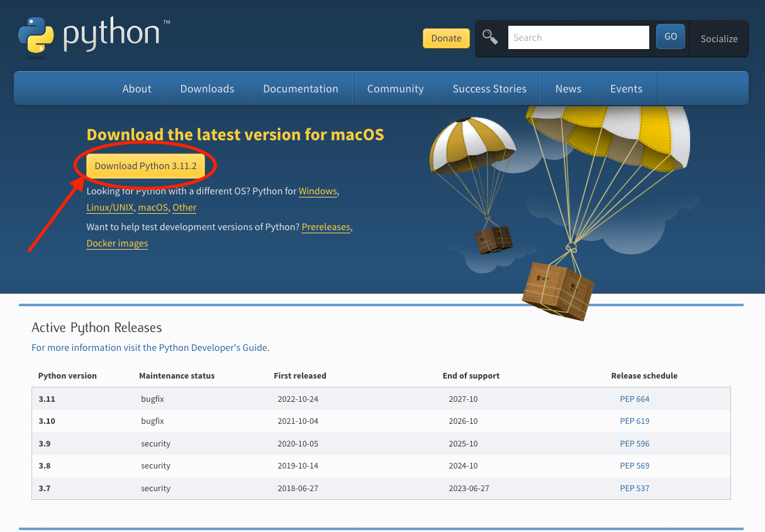Open the About menu
Viewport: 765px width, 532px height.
coord(137,88)
